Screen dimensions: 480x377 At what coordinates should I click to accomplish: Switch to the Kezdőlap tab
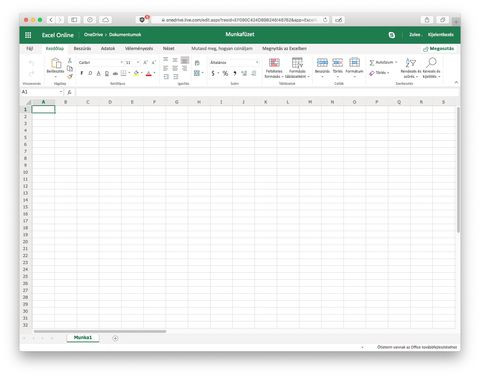coord(55,49)
